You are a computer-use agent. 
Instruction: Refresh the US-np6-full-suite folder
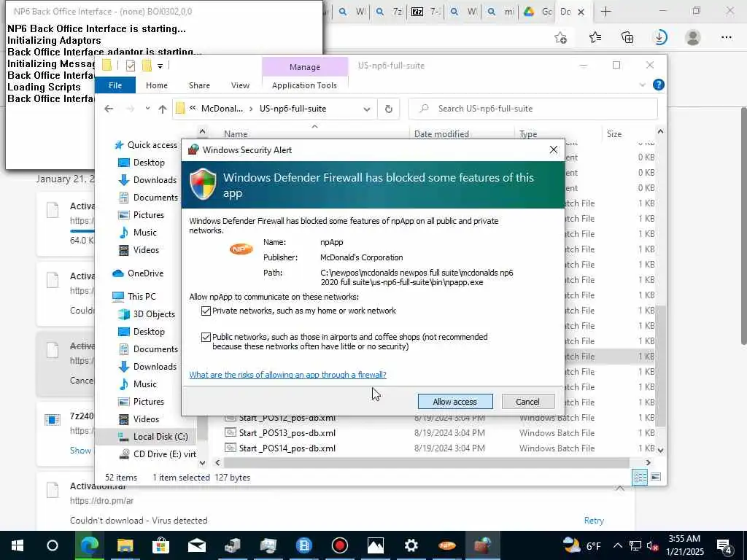pos(389,109)
